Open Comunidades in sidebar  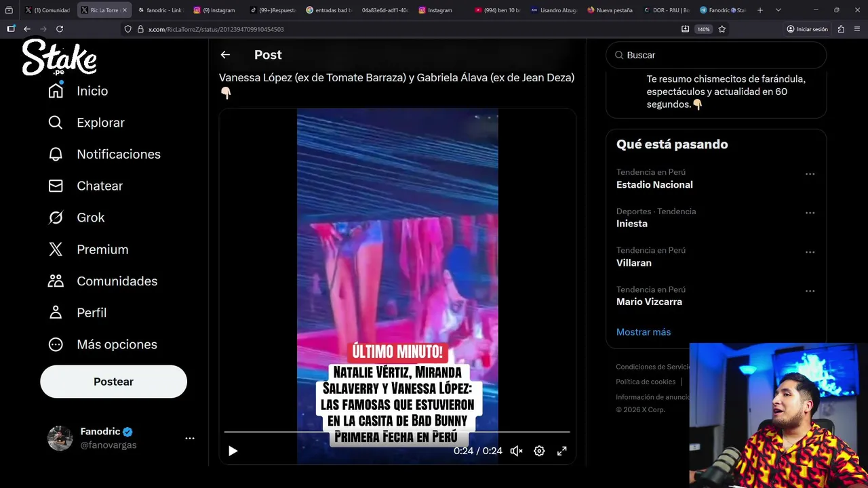click(102, 281)
